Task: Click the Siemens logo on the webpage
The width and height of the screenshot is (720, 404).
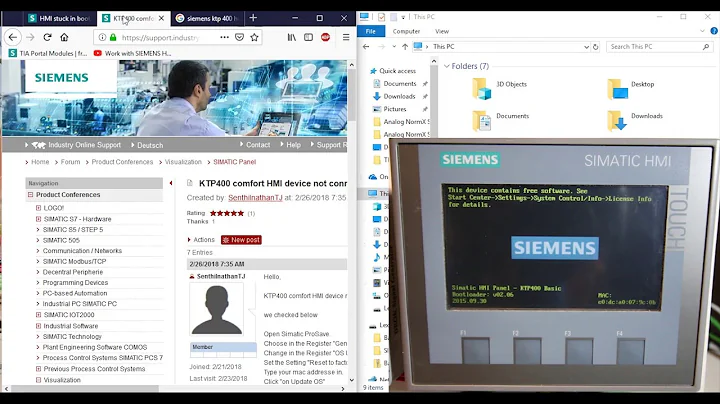Action: [62, 77]
